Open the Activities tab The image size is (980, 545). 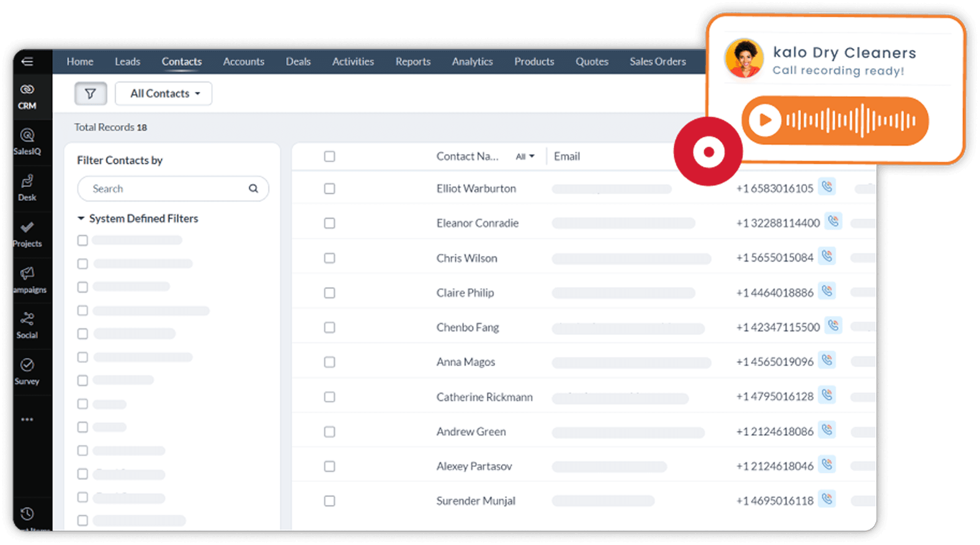(x=353, y=62)
